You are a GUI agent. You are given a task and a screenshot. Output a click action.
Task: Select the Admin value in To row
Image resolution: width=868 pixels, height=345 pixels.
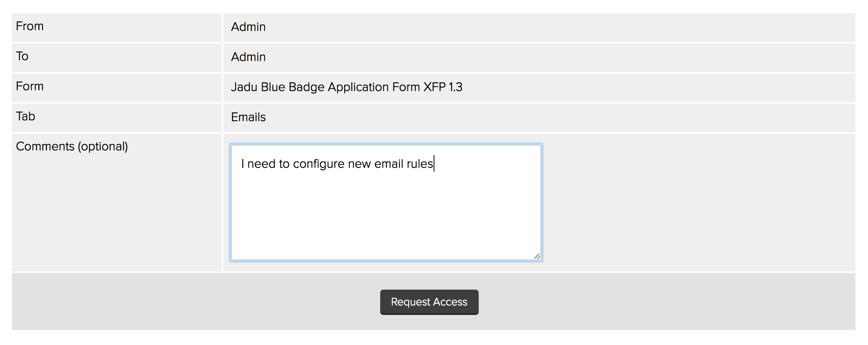tap(248, 57)
